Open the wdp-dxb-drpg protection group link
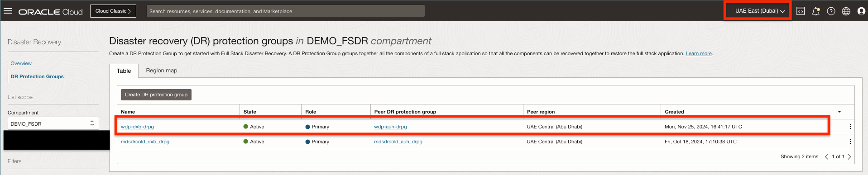The image size is (868, 175). (137, 127)
